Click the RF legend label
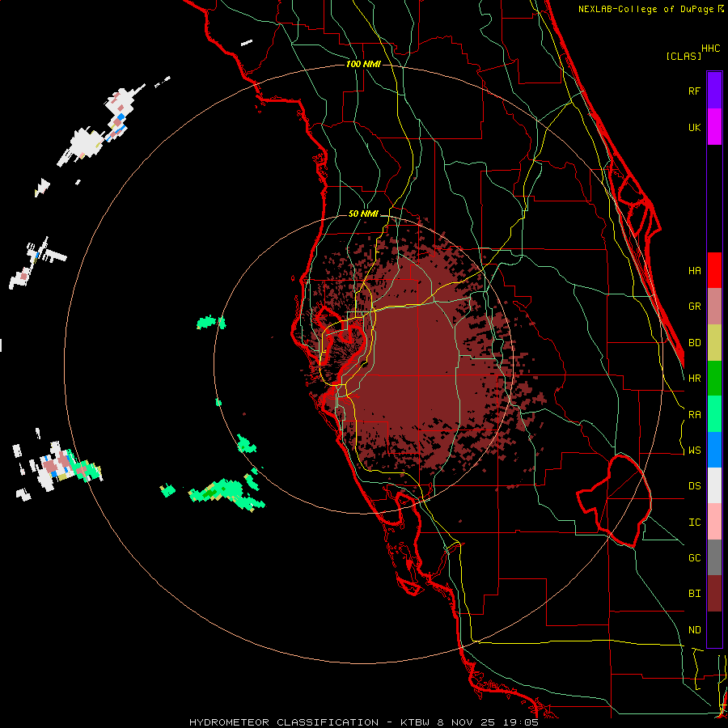 tap(695, 91)
